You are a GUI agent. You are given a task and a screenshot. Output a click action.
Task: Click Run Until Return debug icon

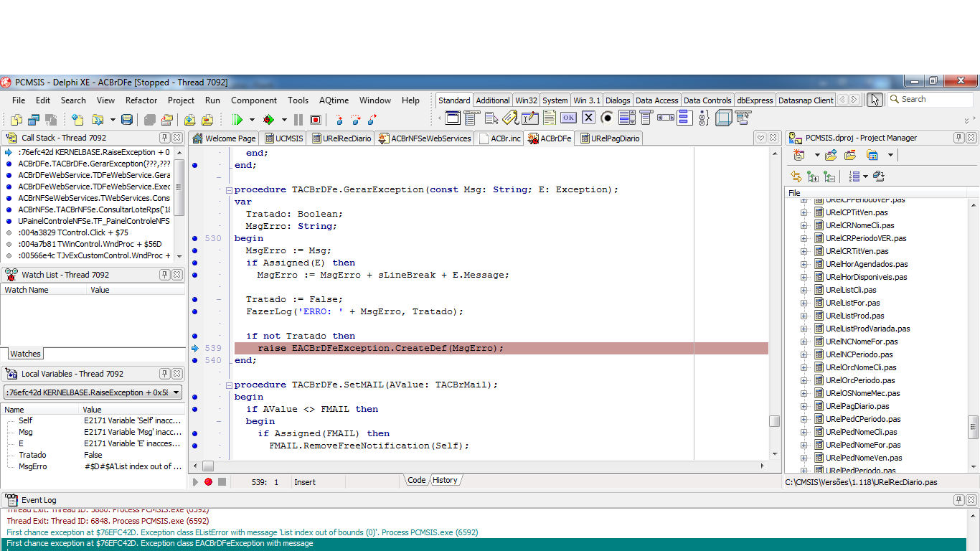point(374,120)
